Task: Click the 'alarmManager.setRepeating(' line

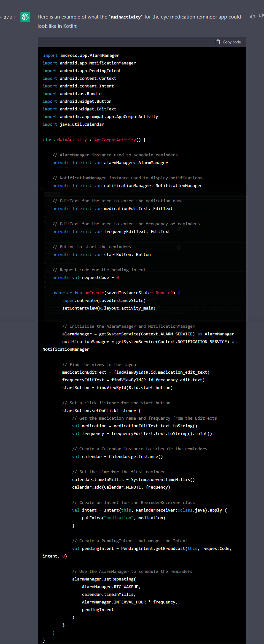Action: click(x=104, y=579)
